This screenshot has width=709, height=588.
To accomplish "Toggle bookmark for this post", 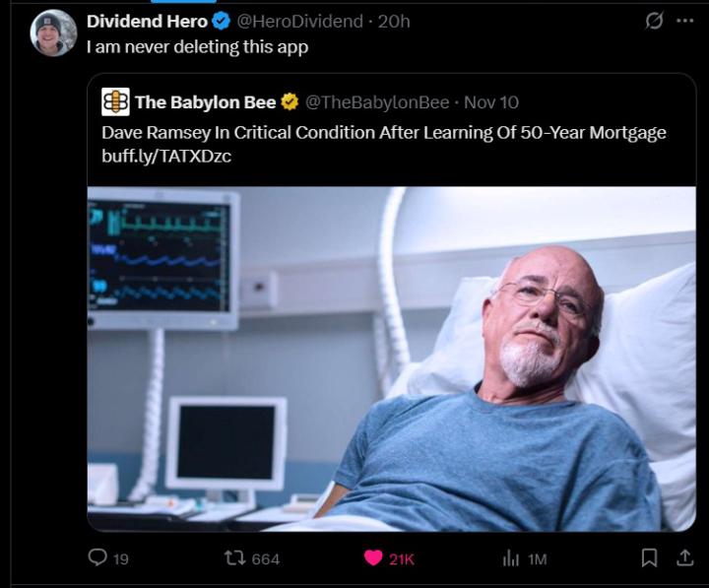I will pyautogui.click(x=649, y=558).
